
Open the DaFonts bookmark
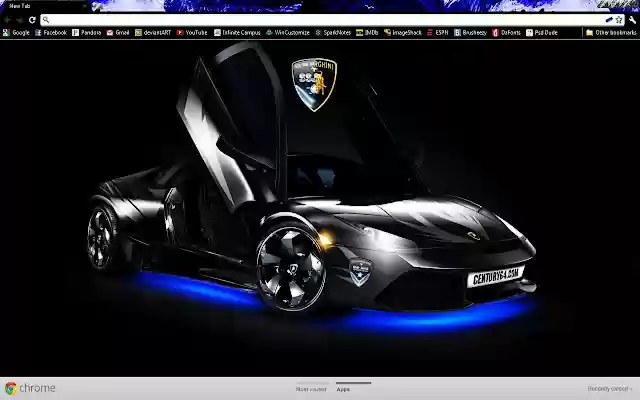tap(507, 33)
